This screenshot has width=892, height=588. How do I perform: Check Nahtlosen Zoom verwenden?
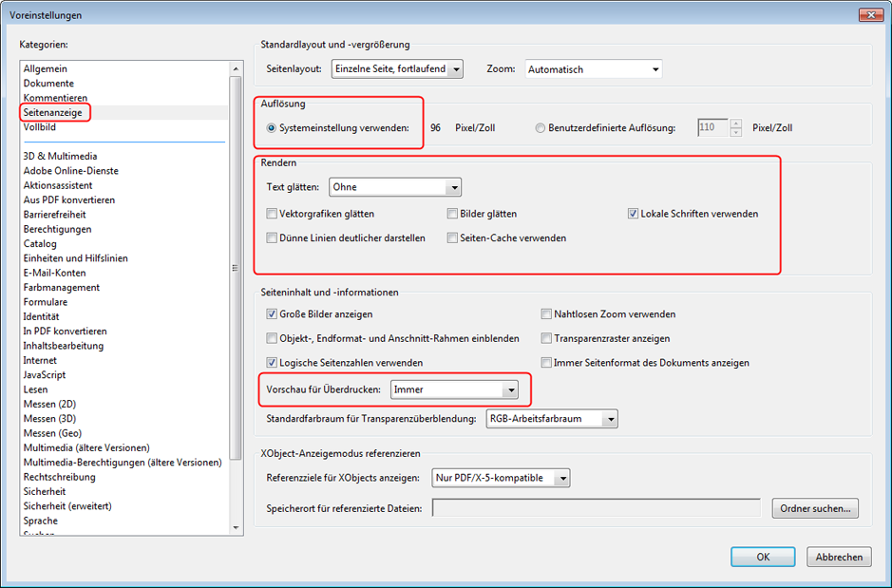[546, 313]
